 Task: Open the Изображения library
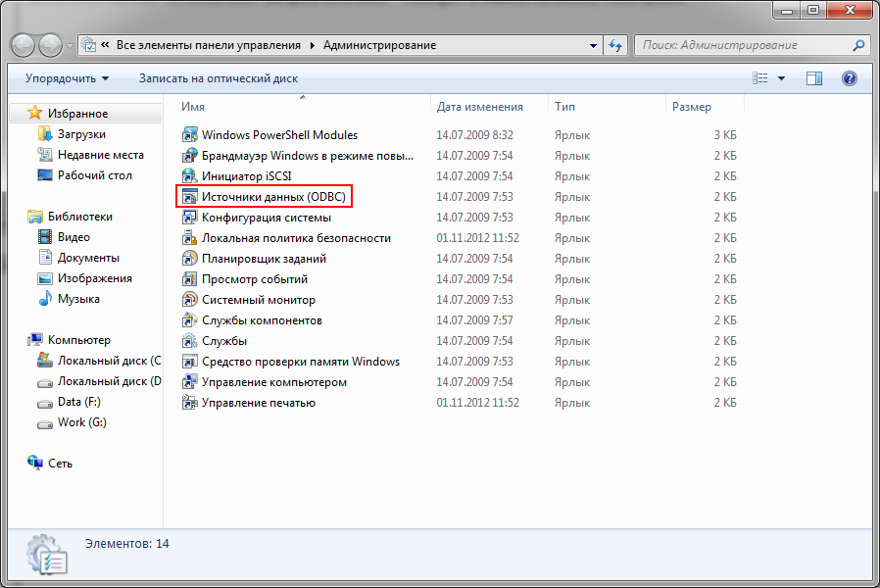(x=95, y=278)
